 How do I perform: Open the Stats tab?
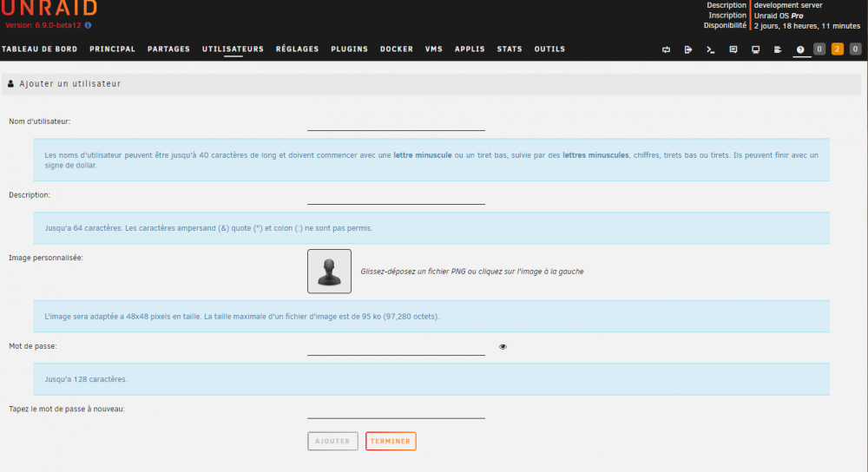[x=510, y=49]
